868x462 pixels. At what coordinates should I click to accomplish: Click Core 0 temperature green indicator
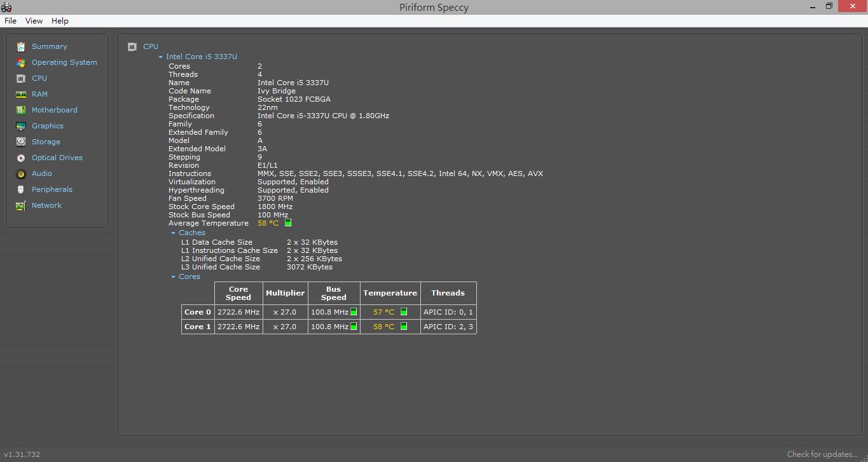click(404, 312)
